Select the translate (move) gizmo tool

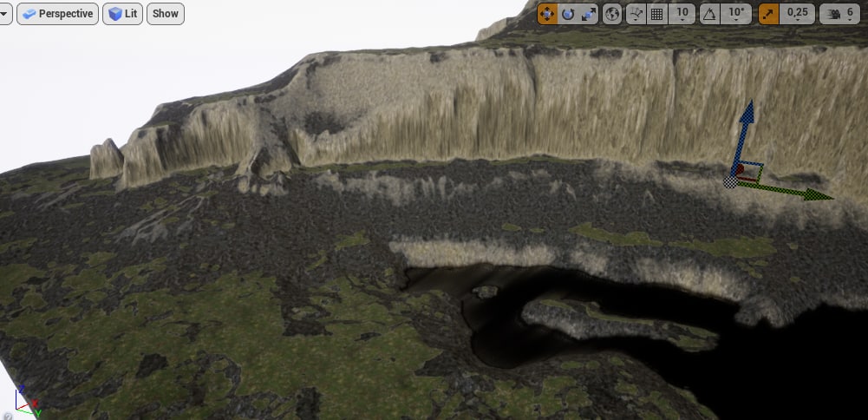point(547,14)
